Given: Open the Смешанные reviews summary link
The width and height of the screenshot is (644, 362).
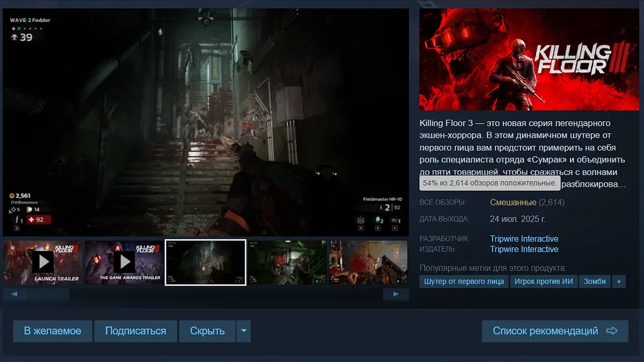Looking at the screenshot, I should point(513,203).
